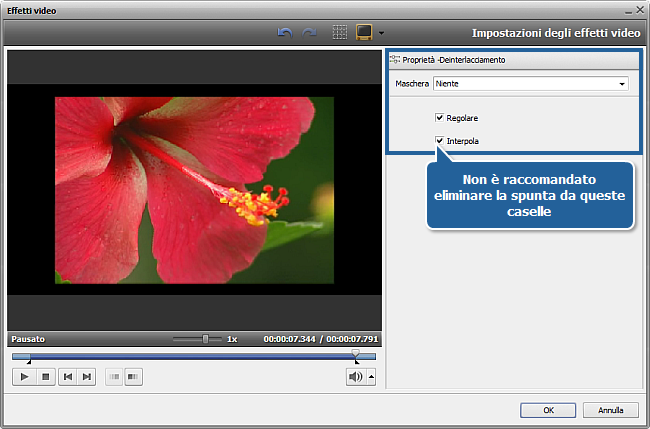
Task: Click the Undo arrow icon
Action: [x=284, y=32]
